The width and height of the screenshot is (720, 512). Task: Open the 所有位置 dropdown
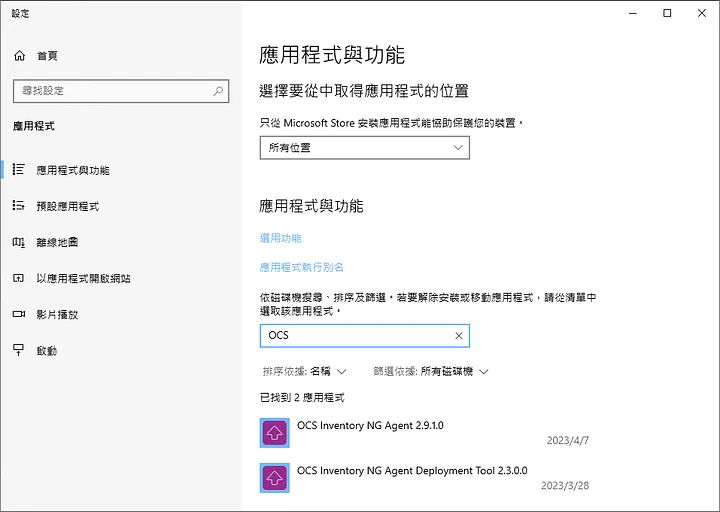pos(365,148)
